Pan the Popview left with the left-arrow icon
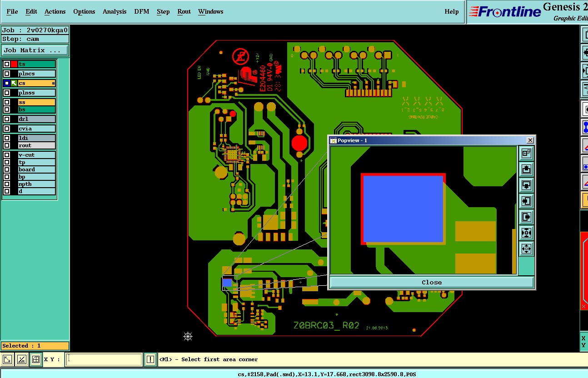 (x=526, y=201)
